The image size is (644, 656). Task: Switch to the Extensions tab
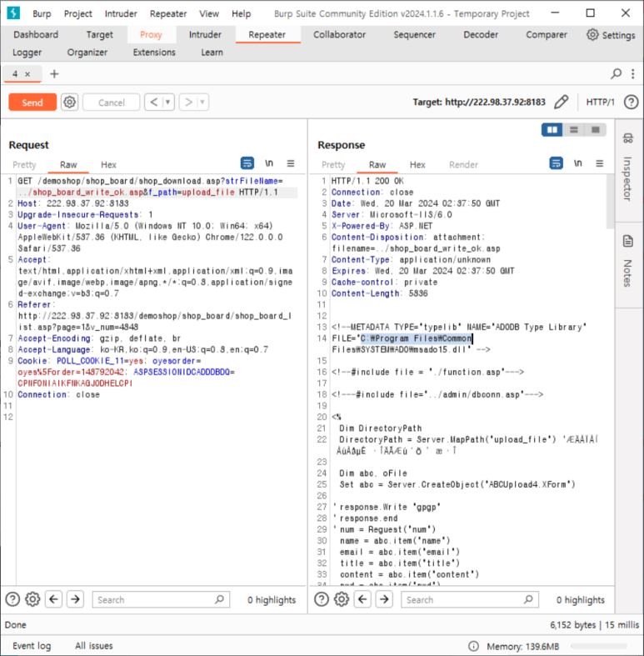click(154, 53)
